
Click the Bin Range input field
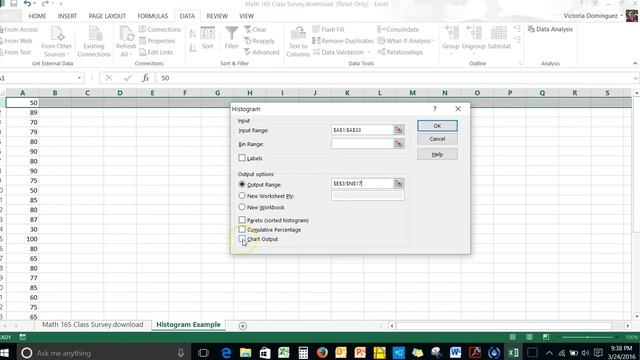362,144
